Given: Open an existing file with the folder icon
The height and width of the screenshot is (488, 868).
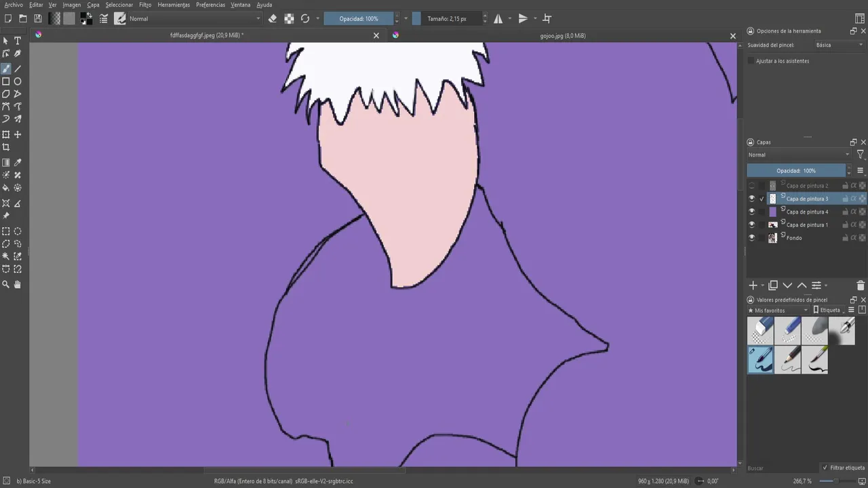Looking at the screenshot, I should click(x=23, y=19).
